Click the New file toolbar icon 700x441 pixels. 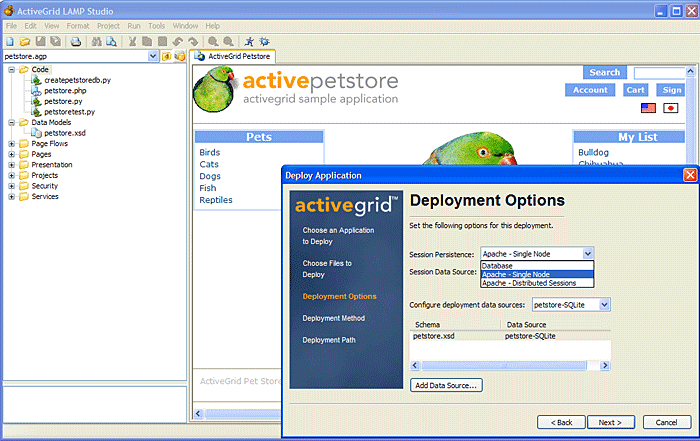click(x=9, y=41)
